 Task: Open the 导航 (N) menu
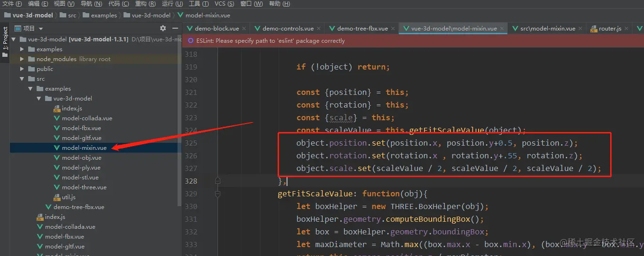(x=91, y=4)
